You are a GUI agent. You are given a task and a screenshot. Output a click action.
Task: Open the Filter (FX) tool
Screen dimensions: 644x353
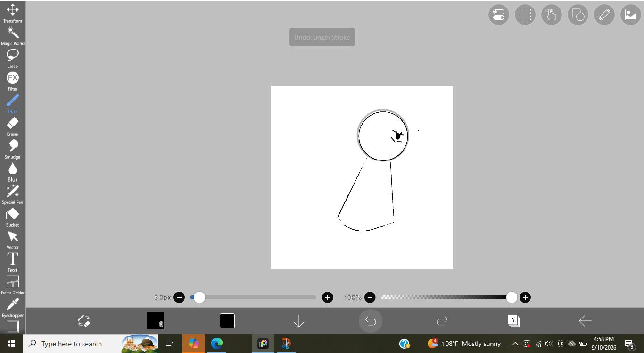(x=13, y=81)
